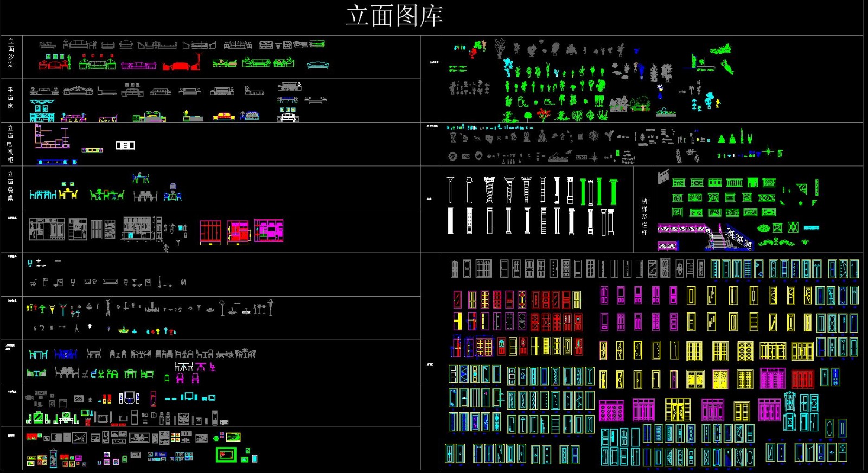Pick the solid blue dining table set
Viewport: 868px width, 473px height.
pos(66,354)
